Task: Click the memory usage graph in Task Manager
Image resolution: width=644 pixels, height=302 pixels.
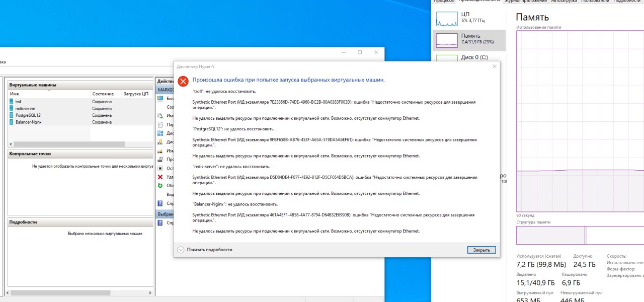Action: (x=580, y=121)
